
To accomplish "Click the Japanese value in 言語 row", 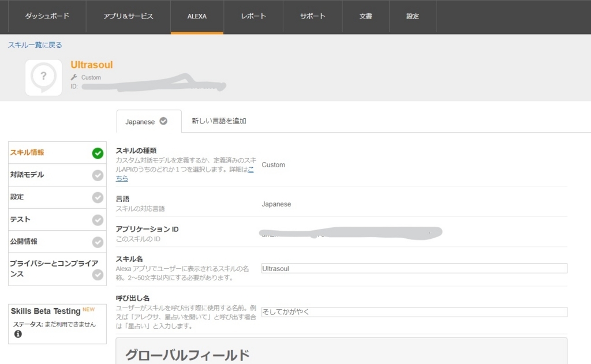I will (276, 204).
